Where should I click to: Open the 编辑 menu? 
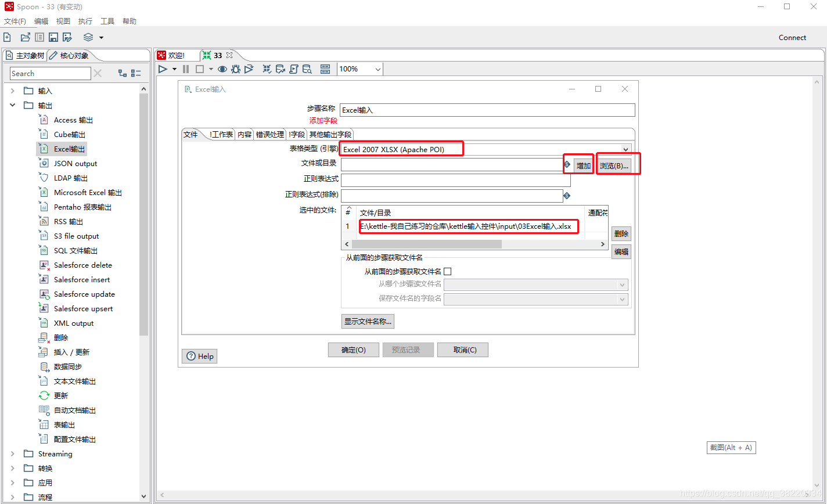pyautogui.click(x=41, y=21)
